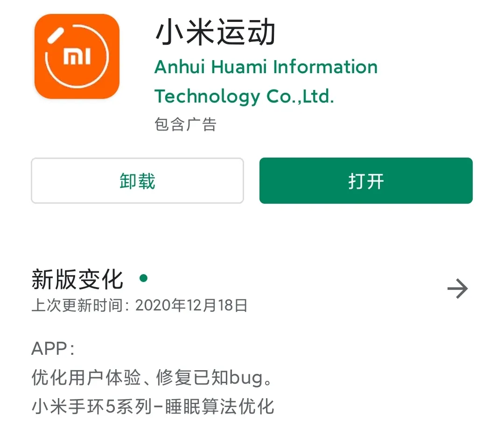Select the 小米手环5系列 changelog line
The height and width of the screenshot is (448, 504).
(153, 407)
